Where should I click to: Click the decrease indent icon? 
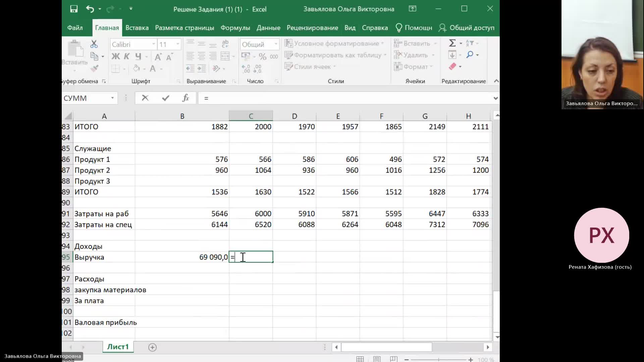click(x=190, y=68)
